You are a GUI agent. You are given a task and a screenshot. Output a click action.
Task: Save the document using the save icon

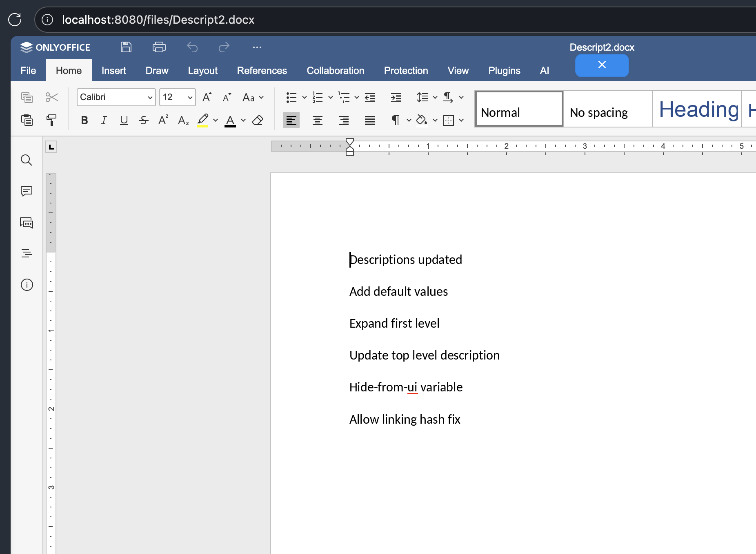(x=126, y=47)
